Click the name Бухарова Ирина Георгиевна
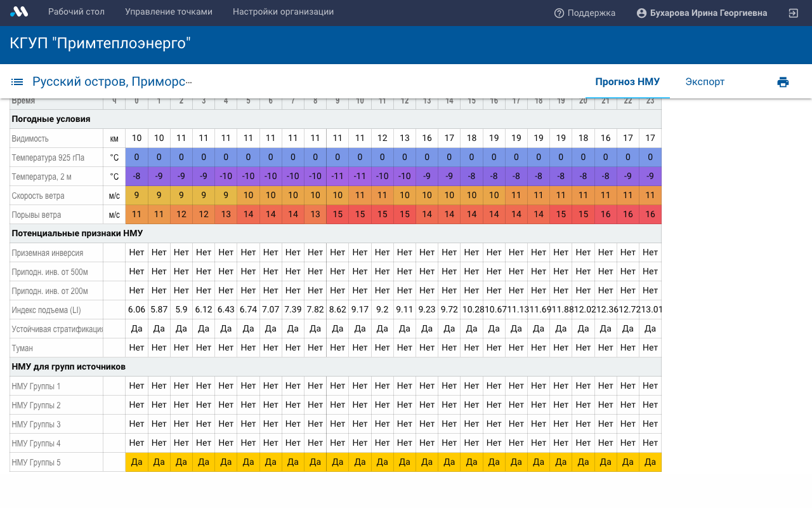The image size is (812, 508). (x=709, y=13)
